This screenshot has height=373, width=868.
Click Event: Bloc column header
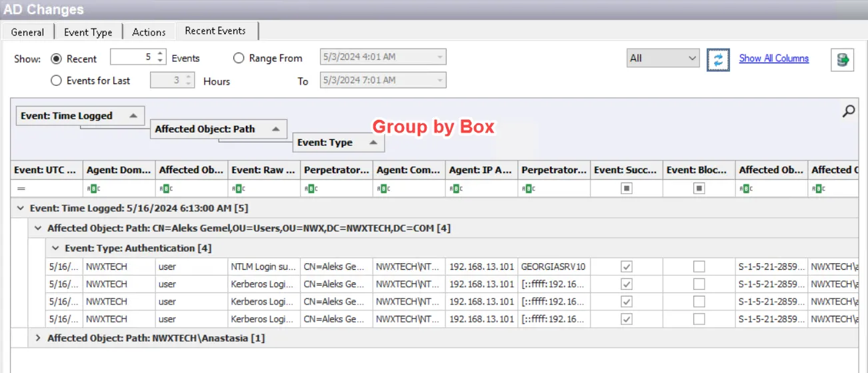click(699, 171)
